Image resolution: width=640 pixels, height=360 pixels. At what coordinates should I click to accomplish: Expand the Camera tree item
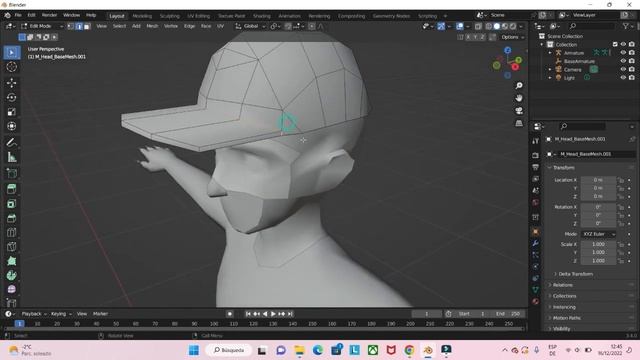[x=550, y=70]
